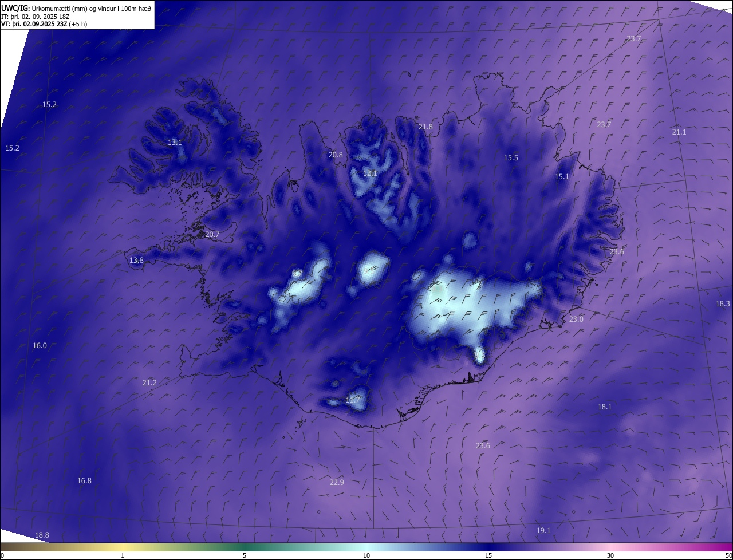Select the 13.1 value over the Westfjords

pyautogui.click(x=175, y=142)
